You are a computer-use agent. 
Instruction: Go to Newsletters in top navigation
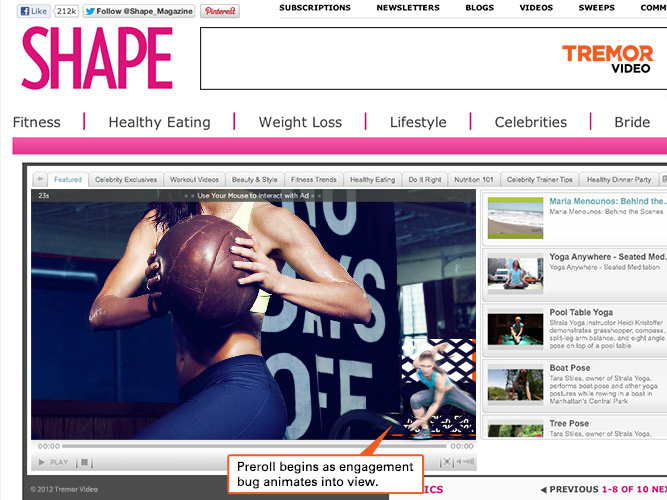click(x=408, y=8)
